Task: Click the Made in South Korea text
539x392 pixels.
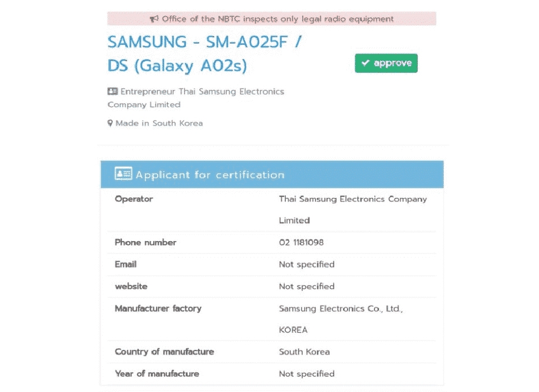Action: (159, 123)
